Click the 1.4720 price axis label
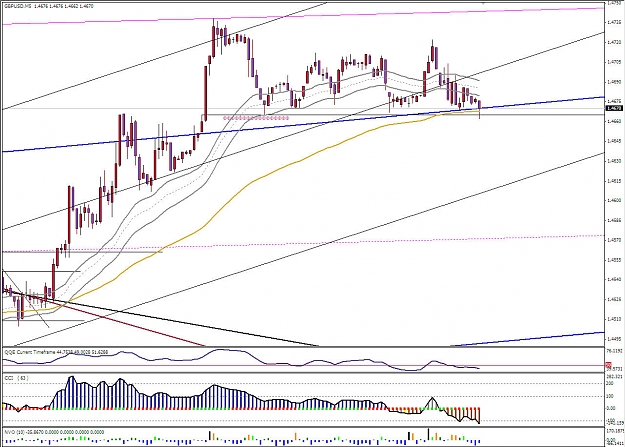 (x=614, y=42)
